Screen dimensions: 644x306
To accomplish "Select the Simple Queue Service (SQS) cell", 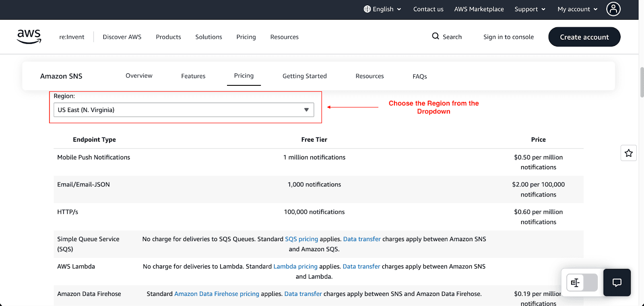I will [x=88, y=244].
